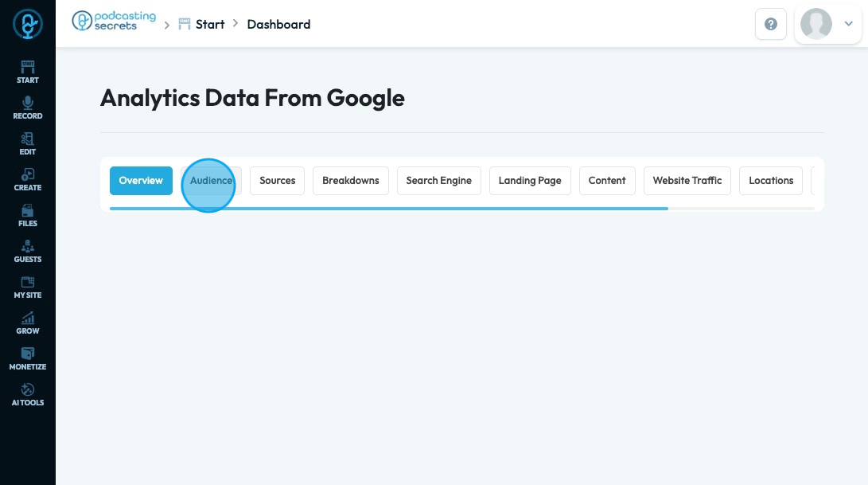Open the Files section
868x485 pixels.
[28, 215]
